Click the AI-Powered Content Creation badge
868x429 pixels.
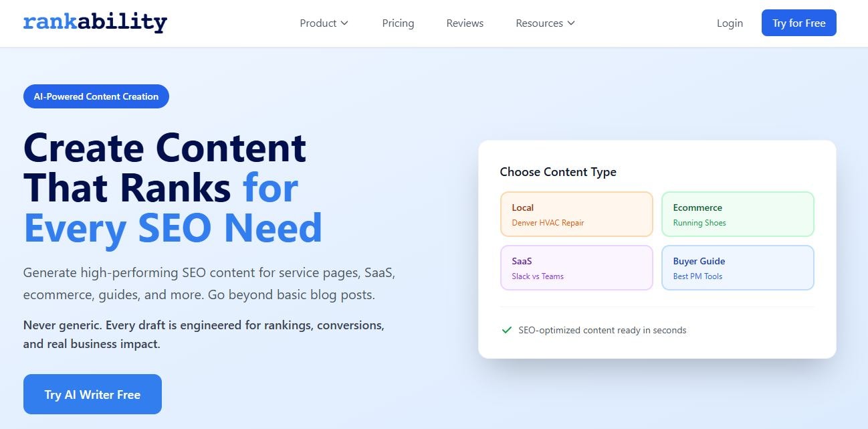pyautogui.click(x=96, y=96)
